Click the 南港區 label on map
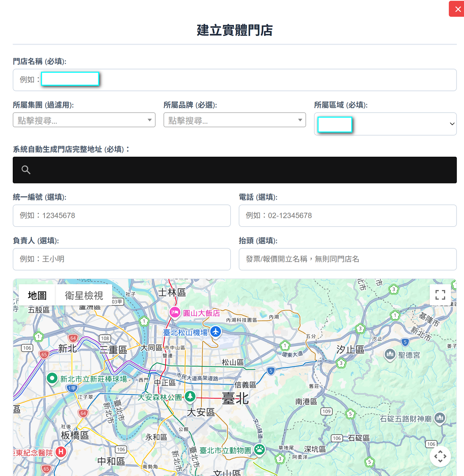The height and width of the screenshot is (476, 464). tap(306, 402)
